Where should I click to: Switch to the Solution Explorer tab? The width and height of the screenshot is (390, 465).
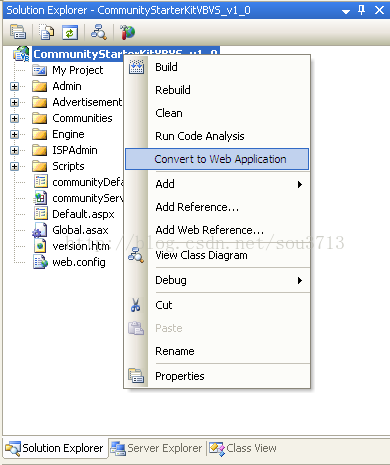[x=55, y=448]
